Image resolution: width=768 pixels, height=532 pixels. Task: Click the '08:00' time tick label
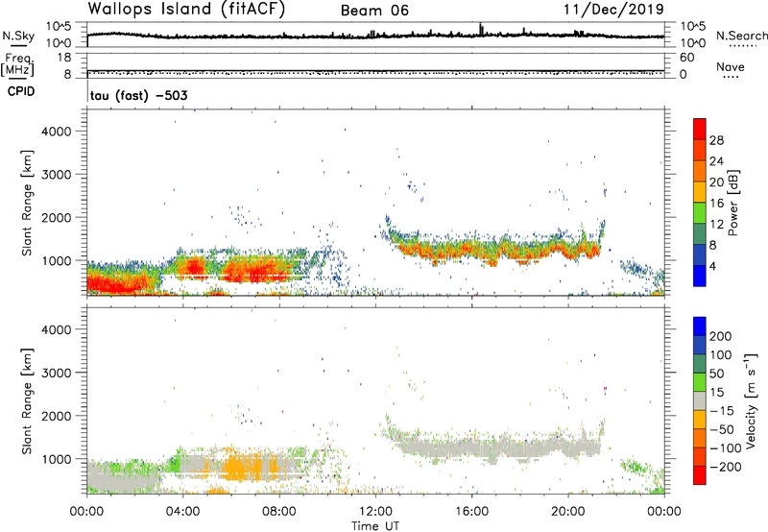279,512
